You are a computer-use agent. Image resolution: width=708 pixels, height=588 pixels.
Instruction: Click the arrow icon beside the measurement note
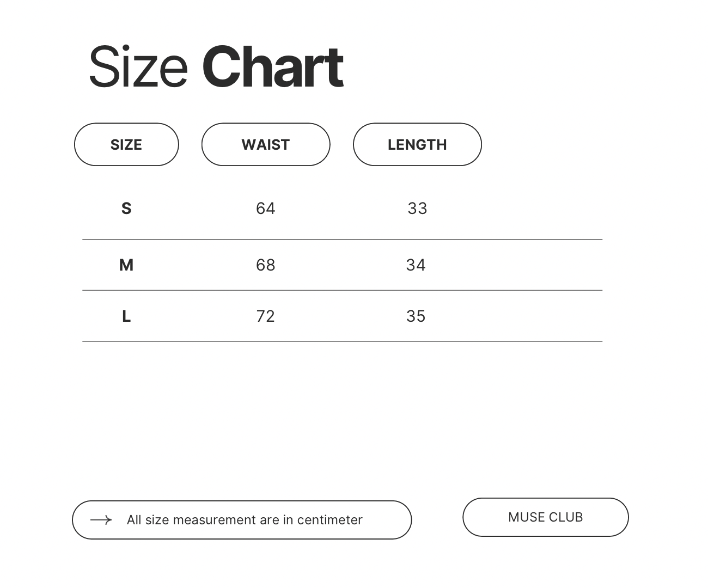click(101, 520)
